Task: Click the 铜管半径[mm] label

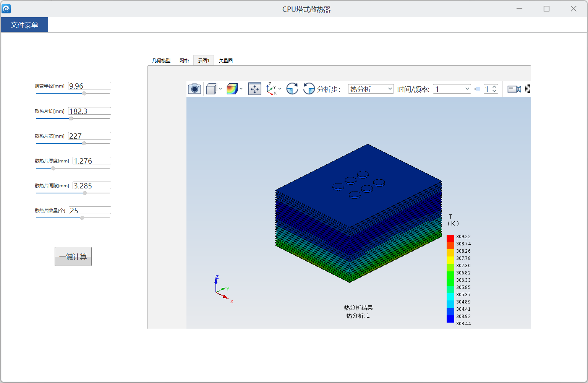Action: pyautogui.click(x=50, y=86)
